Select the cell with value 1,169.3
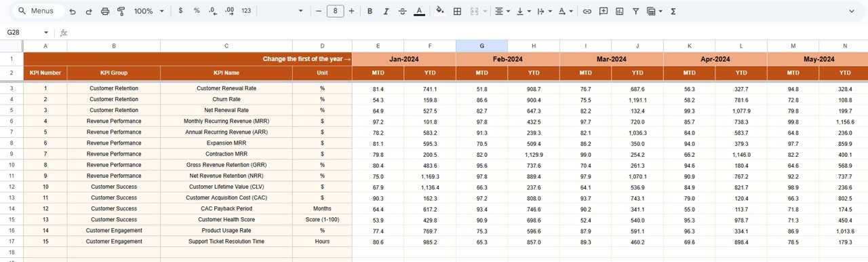Viewport: 868px width, 262px height. tap(430, 176)
